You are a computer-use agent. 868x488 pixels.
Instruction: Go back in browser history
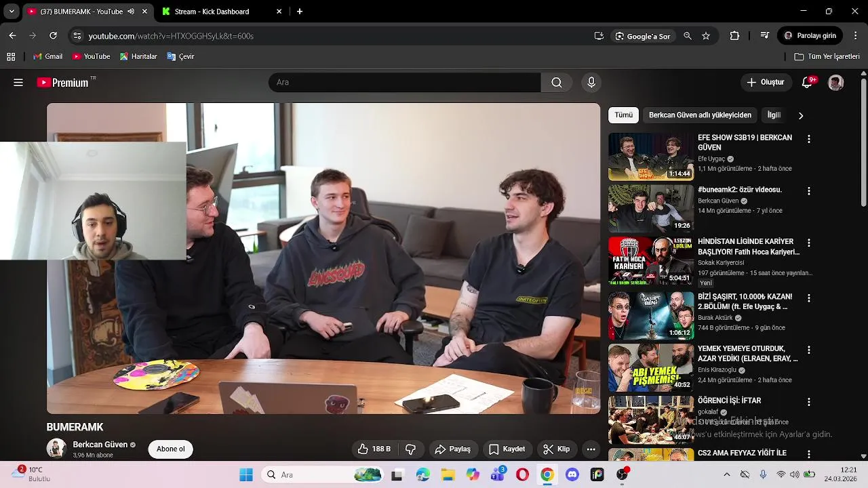pyautogui.click(x=12, y=35)
